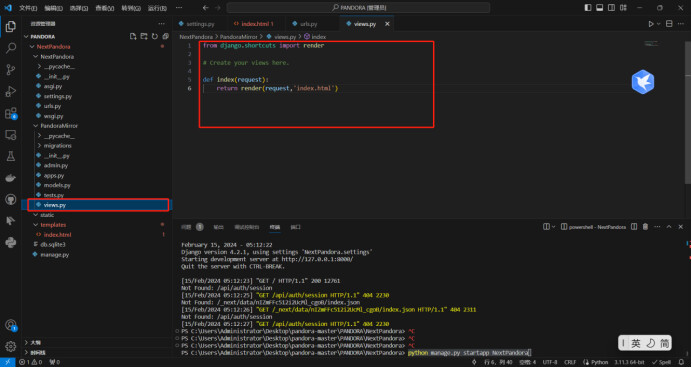Open editor more actions ellipsis

click(682, 24)
